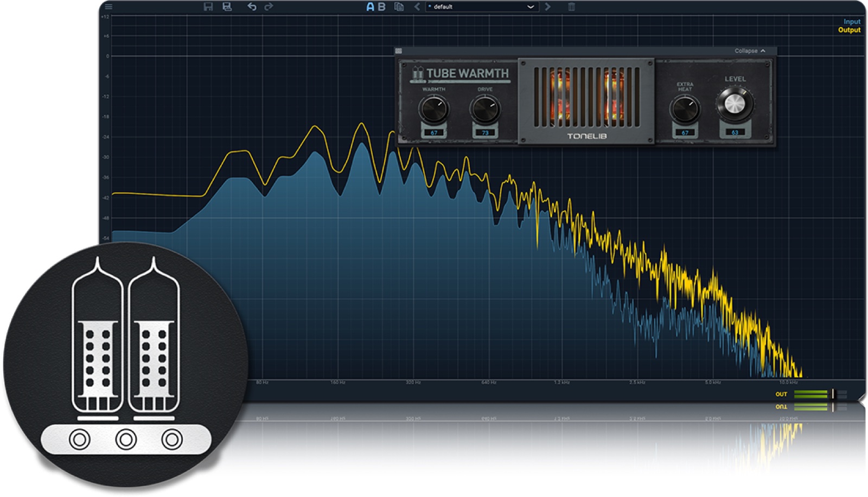Click the LEVEL knob
Image resolution: width=868 pixels, height=497 pixels.
pyautogui.click(x=735, y=104)
